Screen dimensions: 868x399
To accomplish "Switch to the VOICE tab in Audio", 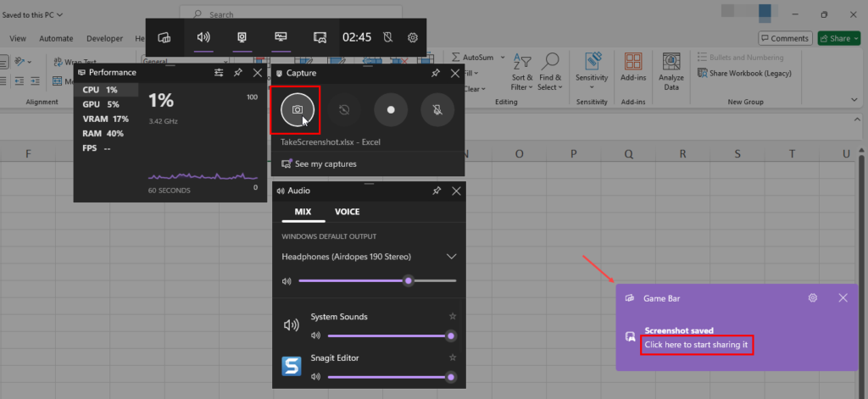I will (x=347, y=212).
